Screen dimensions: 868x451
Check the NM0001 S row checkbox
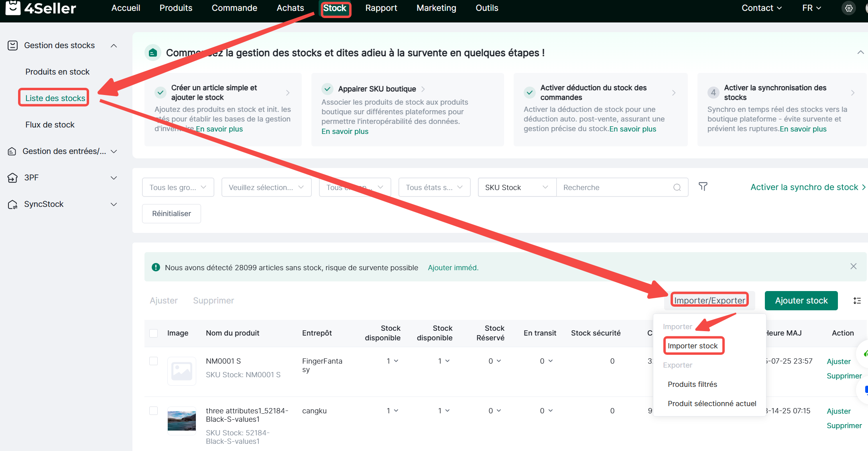pos(153,361)
